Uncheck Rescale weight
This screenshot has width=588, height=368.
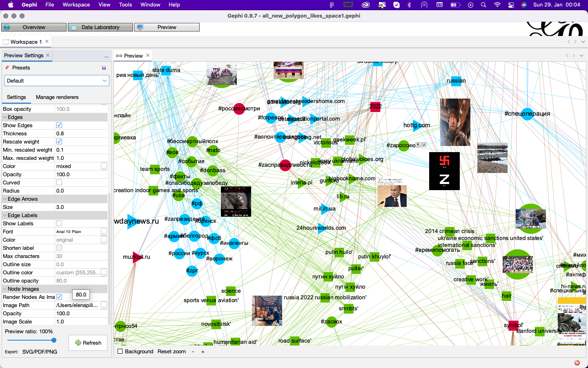[x=59, y=141]
